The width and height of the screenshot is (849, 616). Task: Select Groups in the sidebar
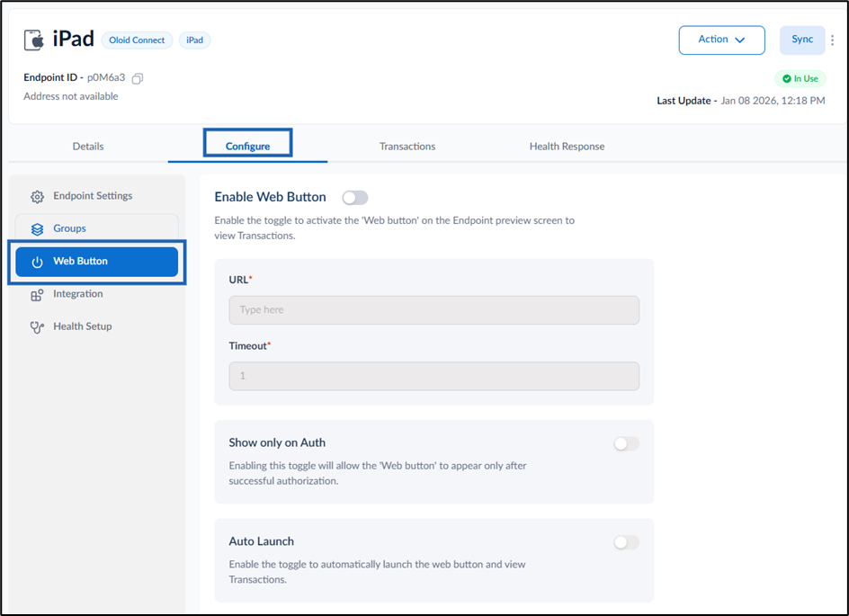(x=97, y=228)
